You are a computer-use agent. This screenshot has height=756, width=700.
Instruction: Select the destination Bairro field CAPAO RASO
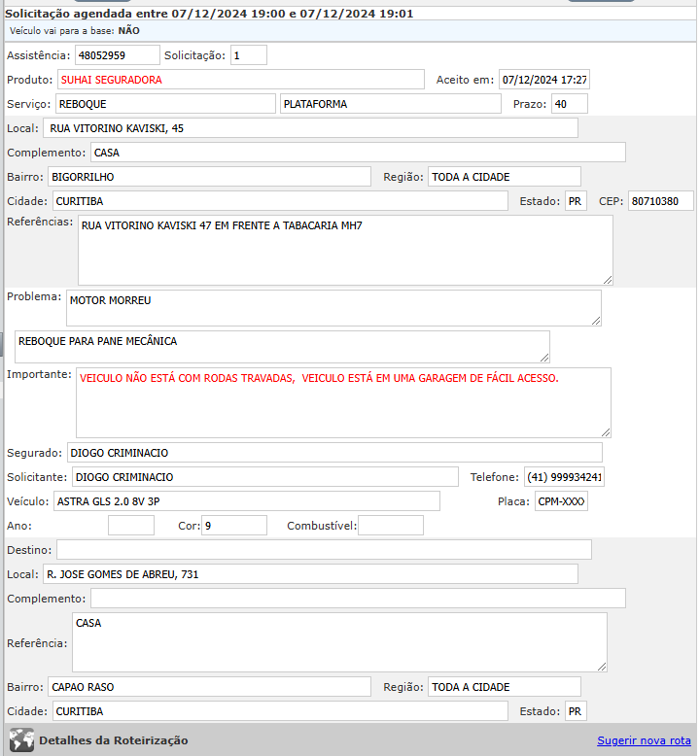(x=209, y=687)
